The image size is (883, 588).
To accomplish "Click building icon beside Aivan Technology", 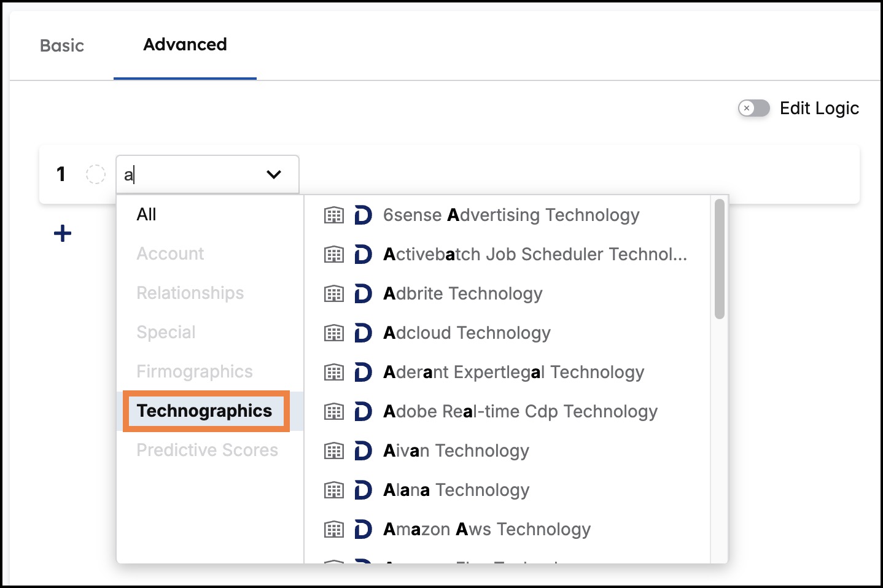I will tap(334, 451).
